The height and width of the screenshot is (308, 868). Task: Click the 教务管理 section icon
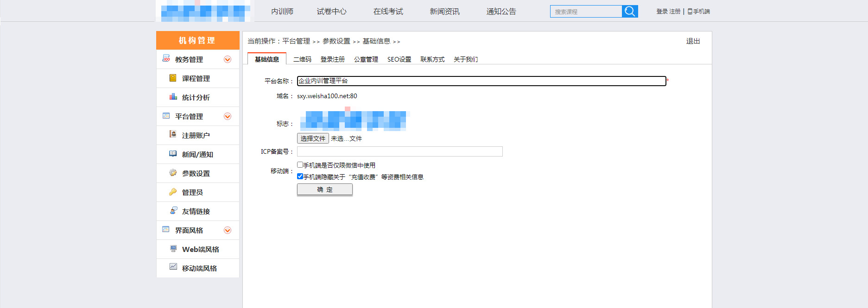166,58
